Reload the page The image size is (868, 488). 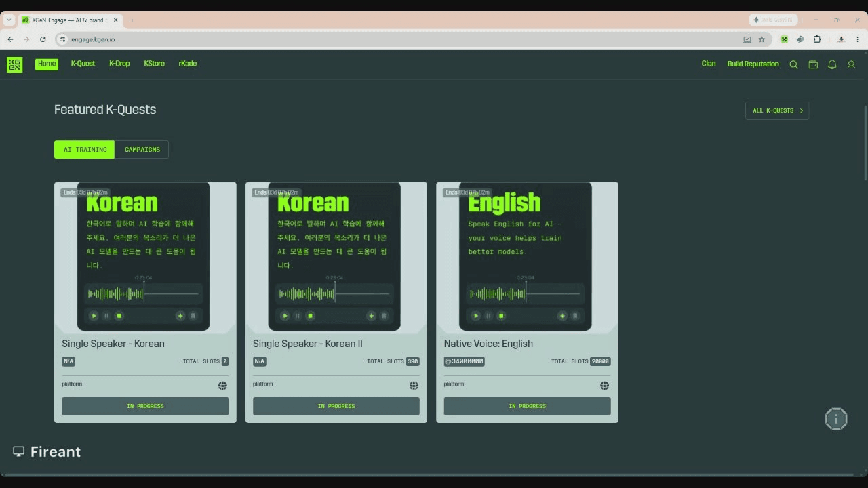(43, 39)
